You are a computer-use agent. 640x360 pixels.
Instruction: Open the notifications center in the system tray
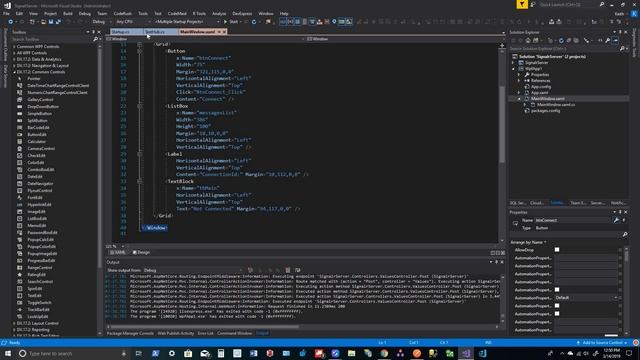pos(629,353)
